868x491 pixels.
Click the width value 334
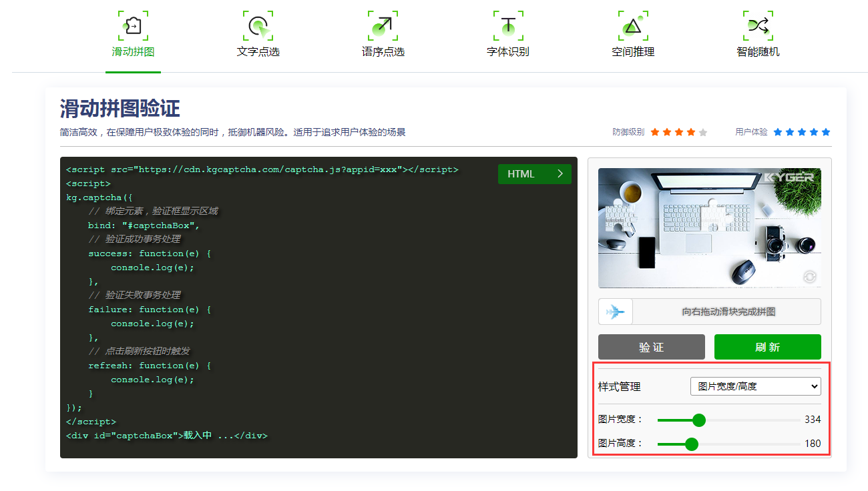click(x=813, y=420)
